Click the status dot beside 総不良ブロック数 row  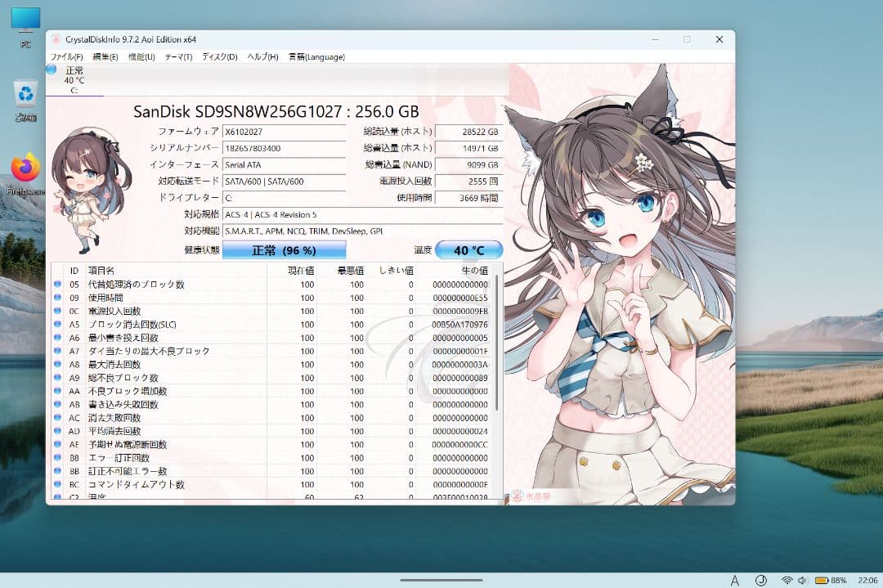pos(56,378)
